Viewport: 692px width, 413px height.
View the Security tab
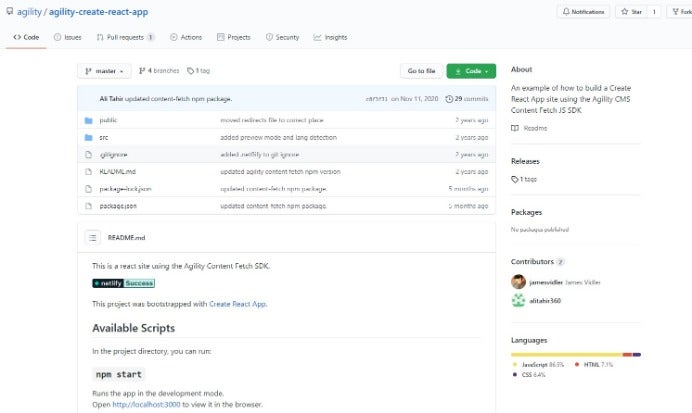click(282, 37)
